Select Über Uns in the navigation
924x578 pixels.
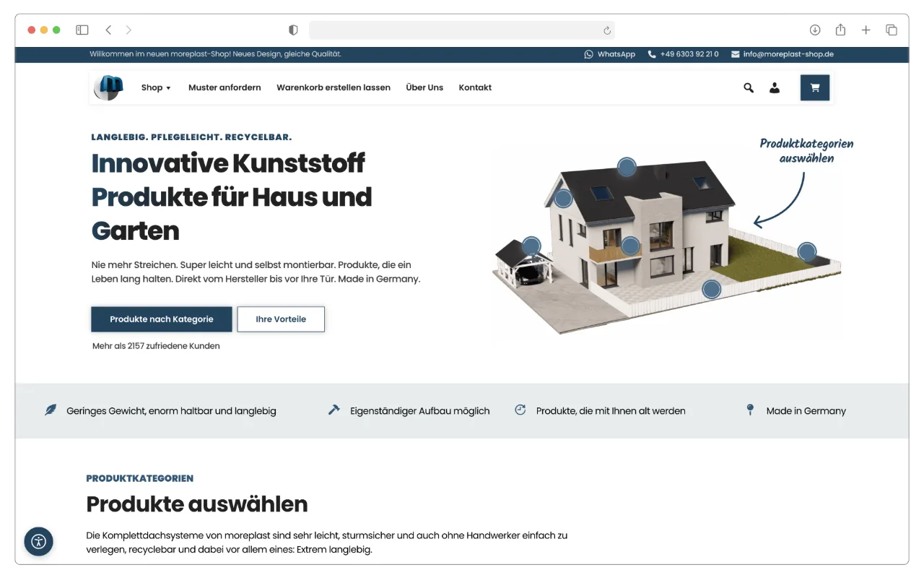tap(424, 87)
